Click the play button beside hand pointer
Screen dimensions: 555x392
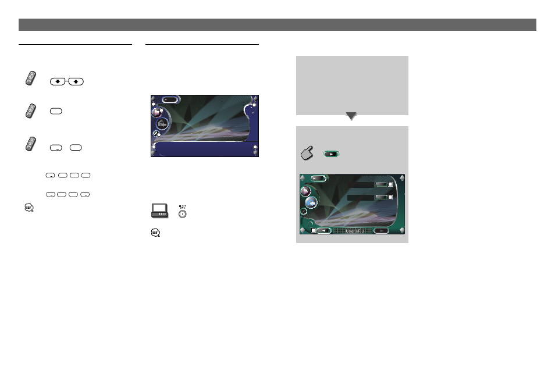(331, 154)
